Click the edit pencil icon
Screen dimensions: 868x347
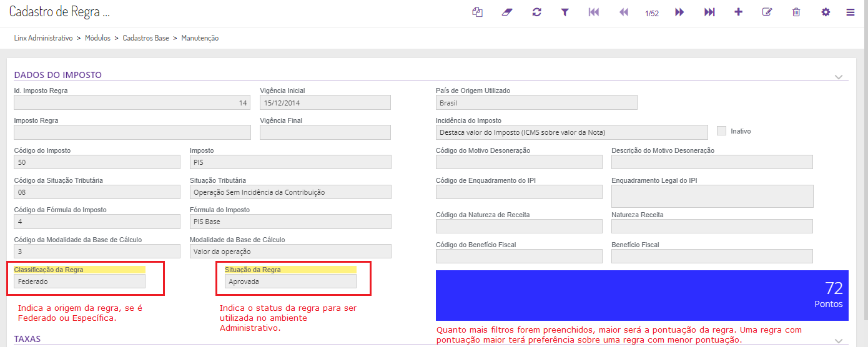coord(767,12)
